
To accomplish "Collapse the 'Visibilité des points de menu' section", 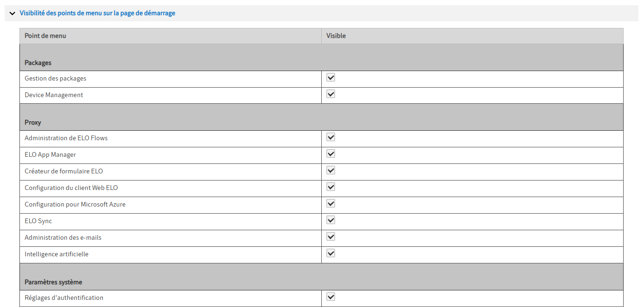I will coord(12,13).
